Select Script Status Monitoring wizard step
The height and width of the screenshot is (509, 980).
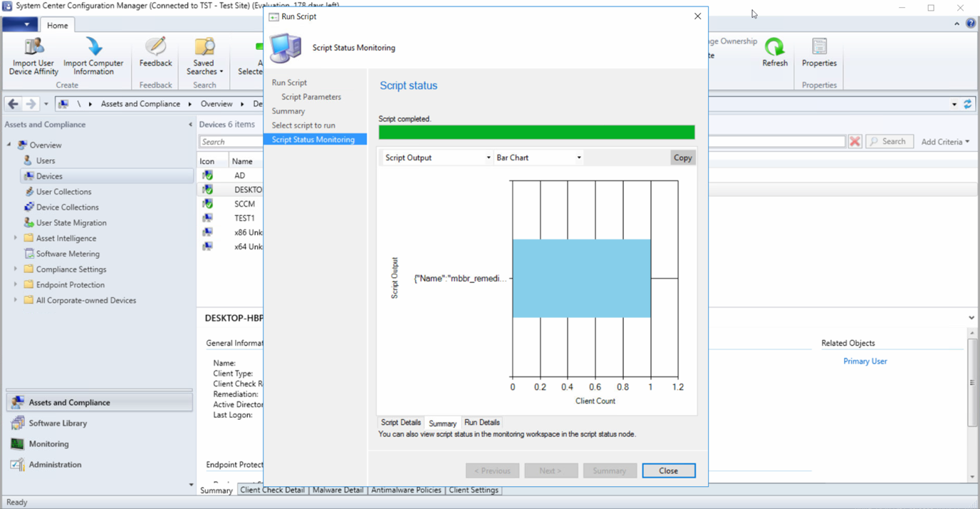click(x=315, y=140)
